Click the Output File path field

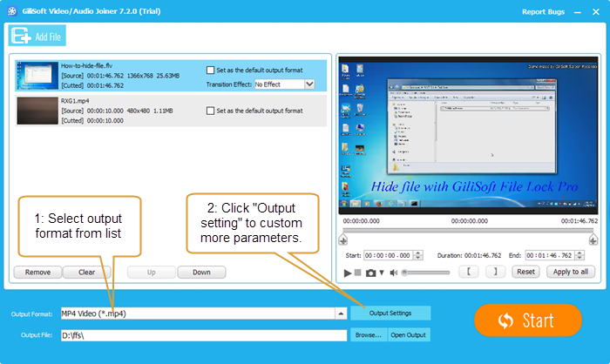(202, 334)
